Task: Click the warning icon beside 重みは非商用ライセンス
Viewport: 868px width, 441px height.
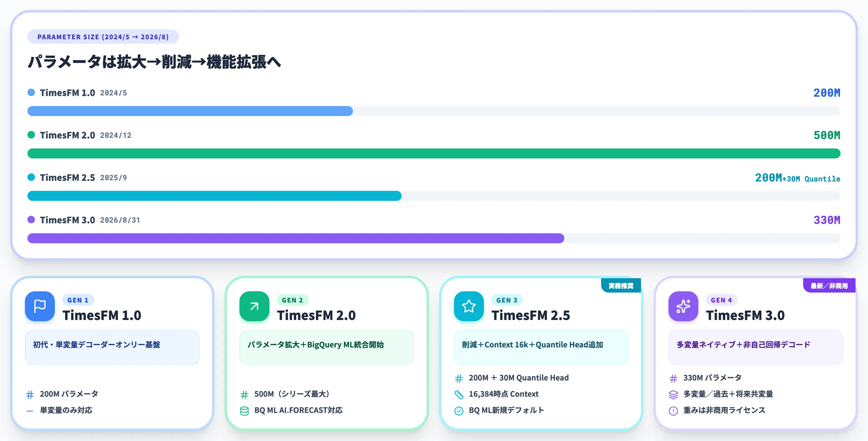Action: pyautogui.click(x=673, y=411)
